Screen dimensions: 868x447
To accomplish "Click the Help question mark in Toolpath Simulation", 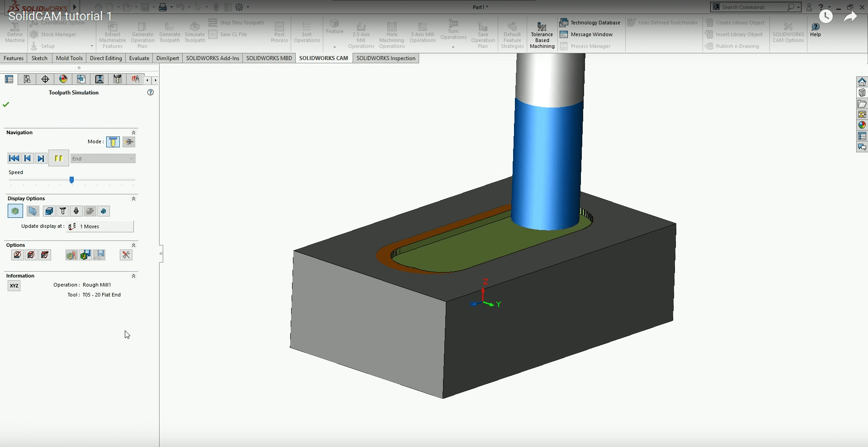I will pyautogui.click(x=151, y=92).
